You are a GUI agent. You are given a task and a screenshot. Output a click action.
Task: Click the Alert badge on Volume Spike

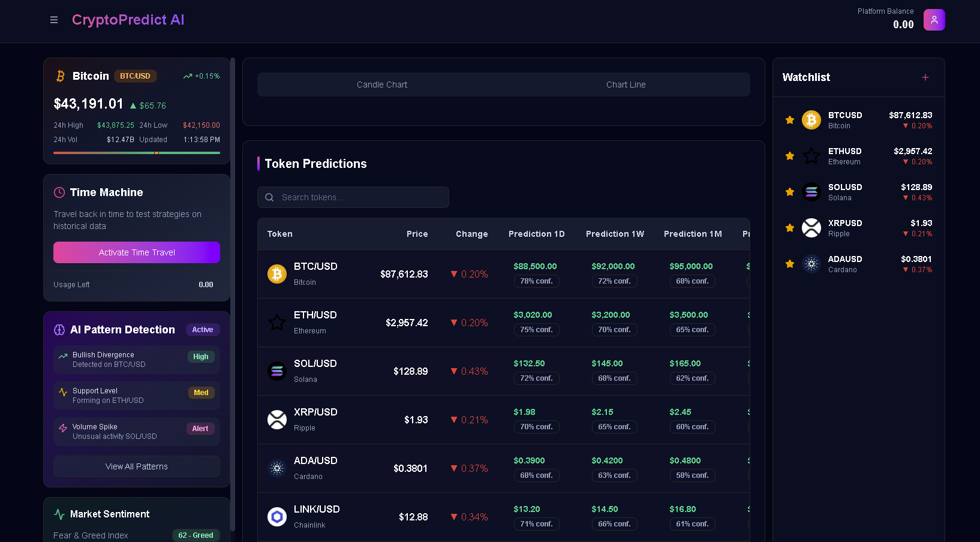(x=200, y=429)
